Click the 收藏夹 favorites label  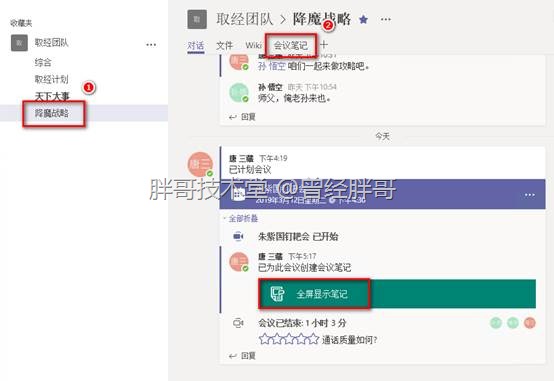[21, 23]
